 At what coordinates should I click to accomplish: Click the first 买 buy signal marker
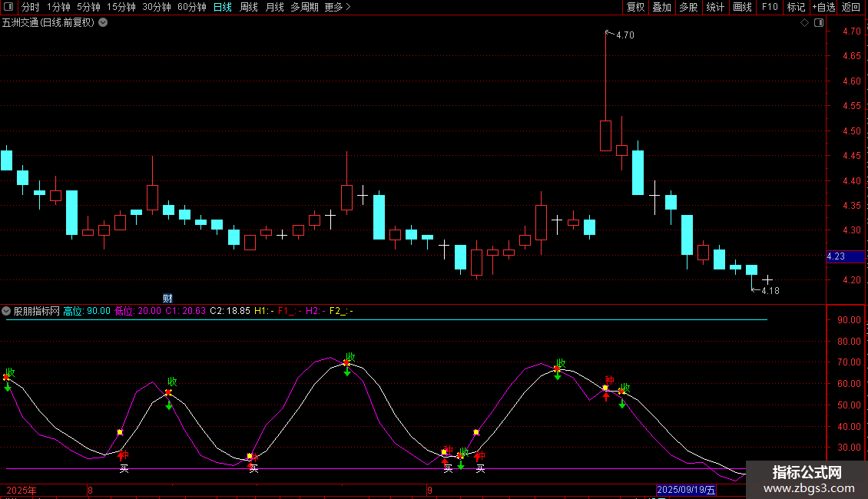(124, 468)
